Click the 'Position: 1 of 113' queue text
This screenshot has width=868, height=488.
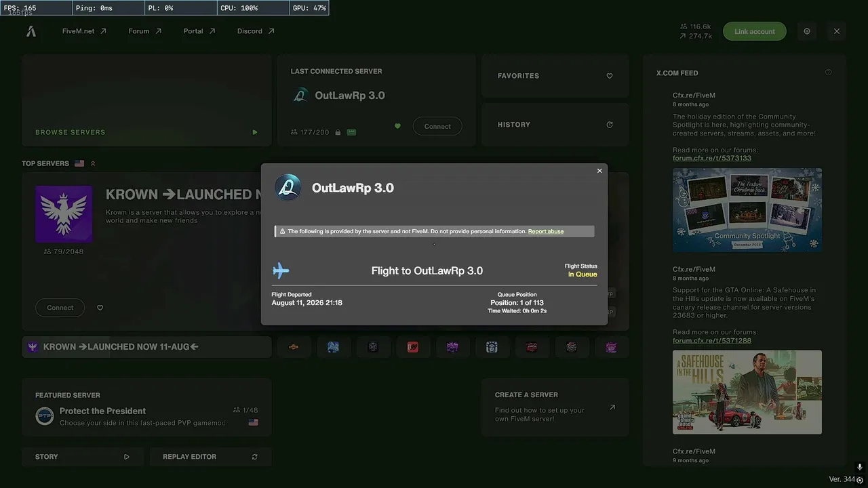point(517,303)
